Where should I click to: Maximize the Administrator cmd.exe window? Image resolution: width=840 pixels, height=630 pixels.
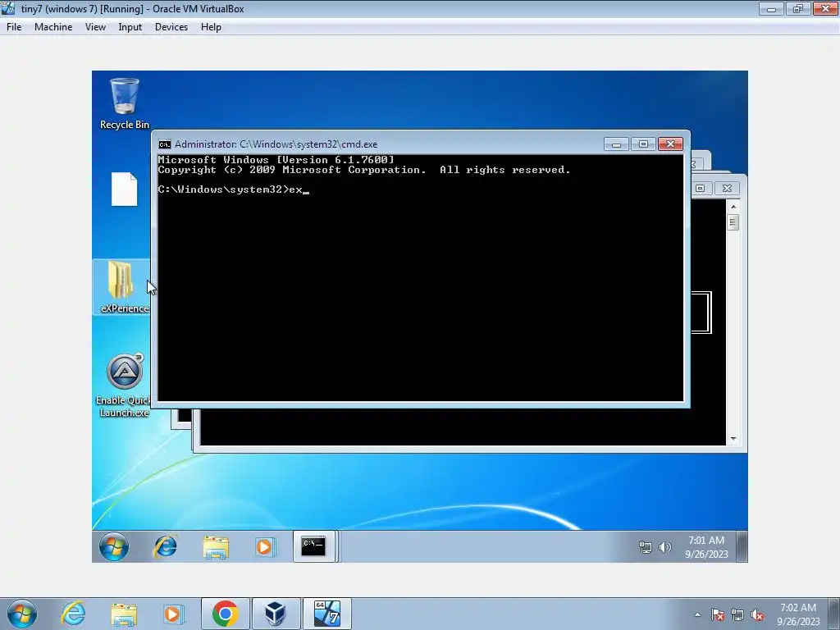(x=643, y=144)
